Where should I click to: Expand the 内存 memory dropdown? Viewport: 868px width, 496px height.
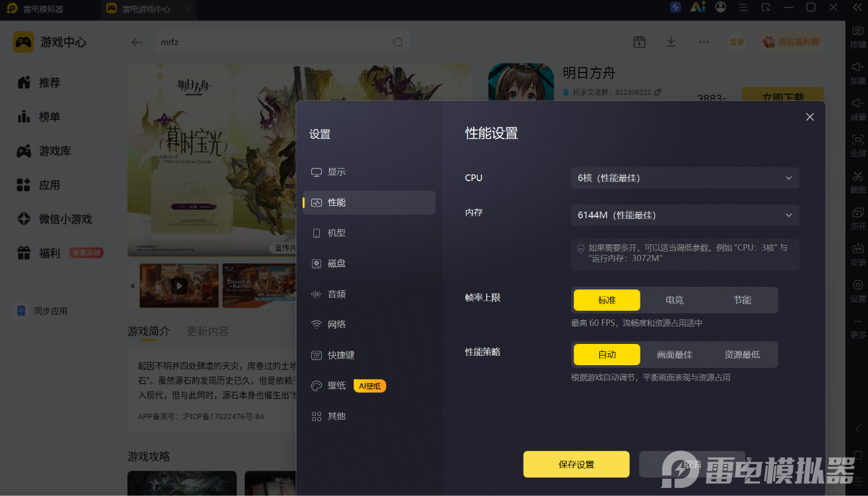(x=685, y=215)
